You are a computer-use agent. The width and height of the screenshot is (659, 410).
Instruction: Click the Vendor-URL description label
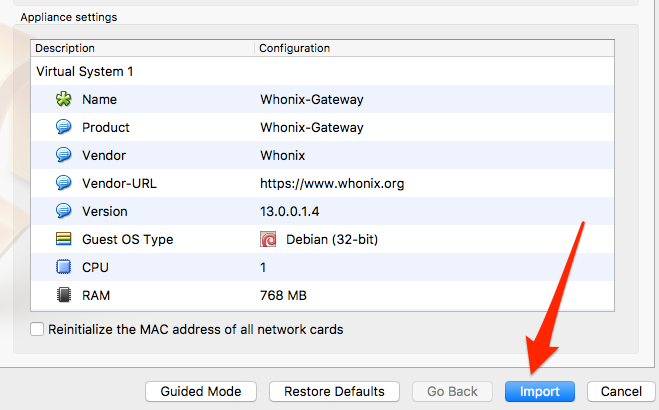pyautogui.click(x=119, y=184)
